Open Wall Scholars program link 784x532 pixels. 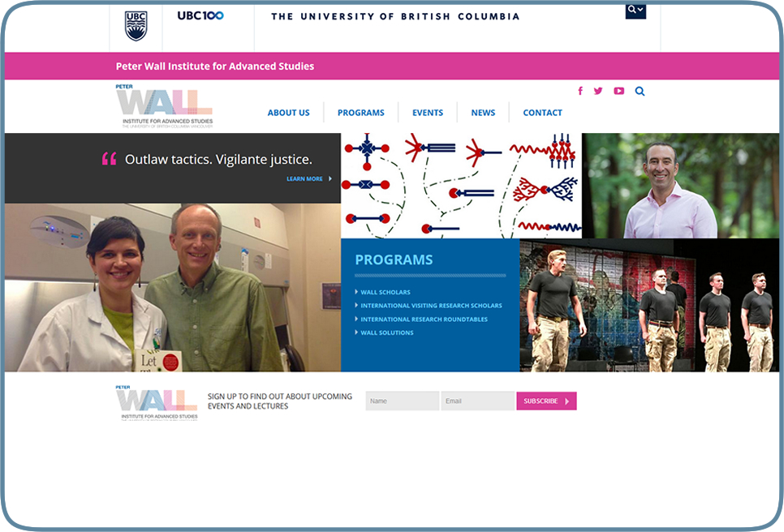click(x=386, y=292)
